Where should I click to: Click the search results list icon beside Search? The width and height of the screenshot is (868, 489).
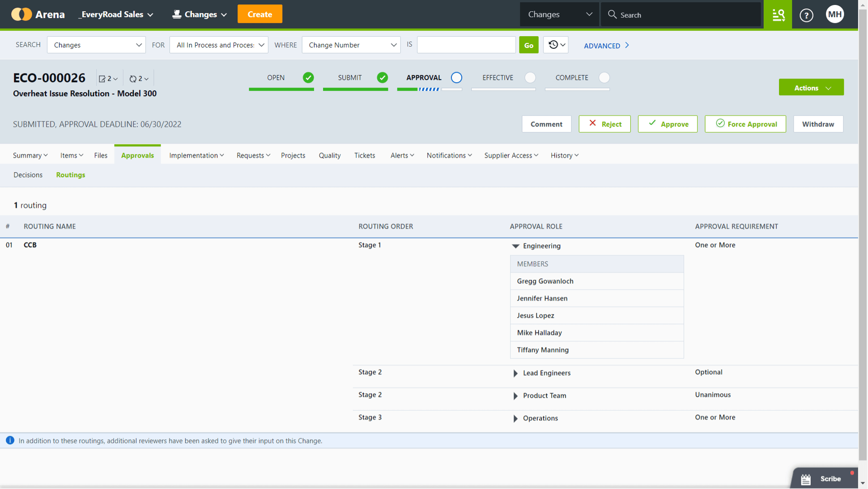coord(778,15)
